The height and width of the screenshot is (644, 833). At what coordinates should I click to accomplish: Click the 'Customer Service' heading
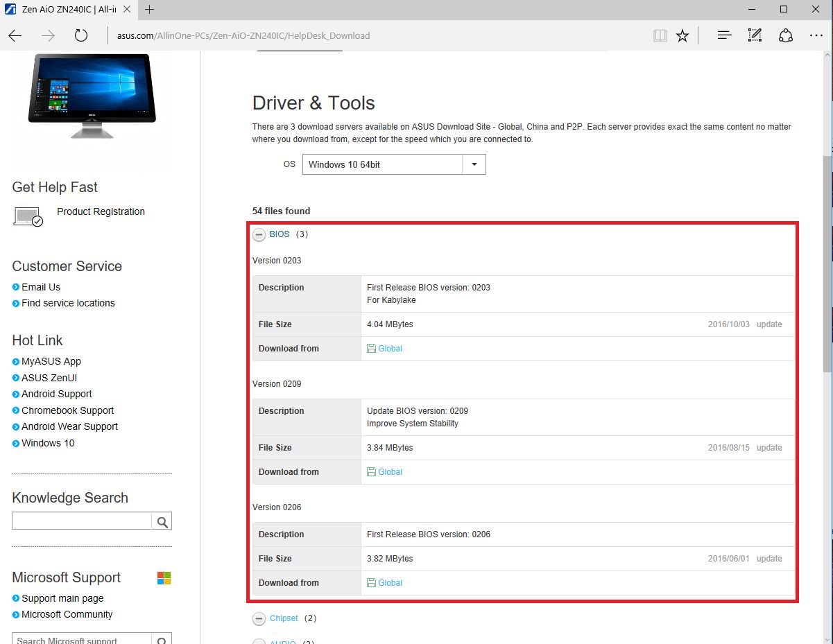click(x=67, y=266)
